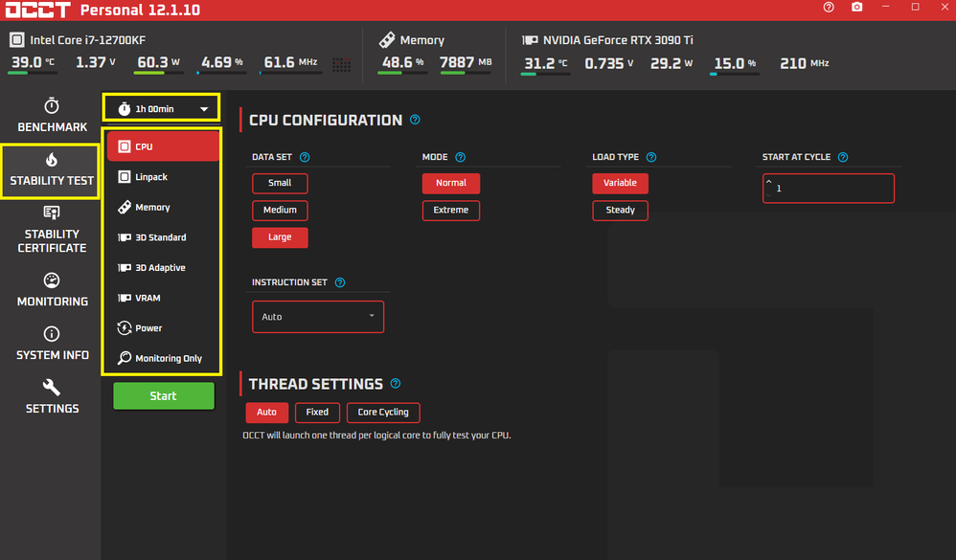Open the help icon in title bar
The height and width of the screenshot is (560, 956).
pos(828,8)
